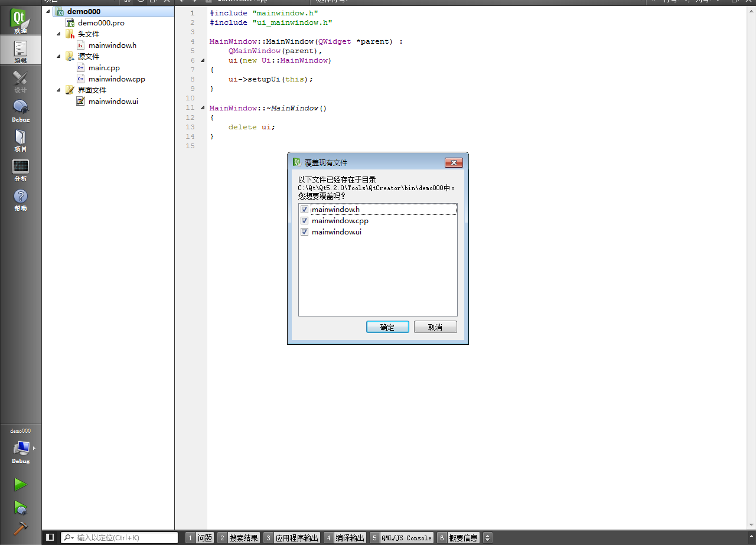
Task: Open the 项目 projects mode
Action: pyautogui.click(x=21, y=141)
